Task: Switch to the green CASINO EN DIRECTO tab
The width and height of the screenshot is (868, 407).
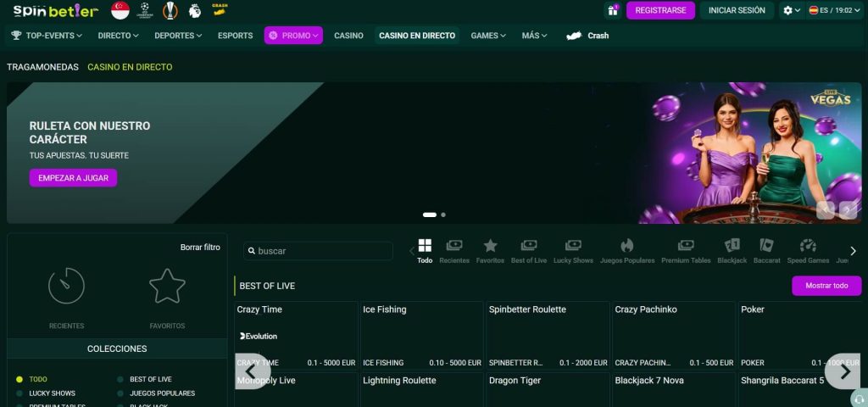Action: coord(130,67)
